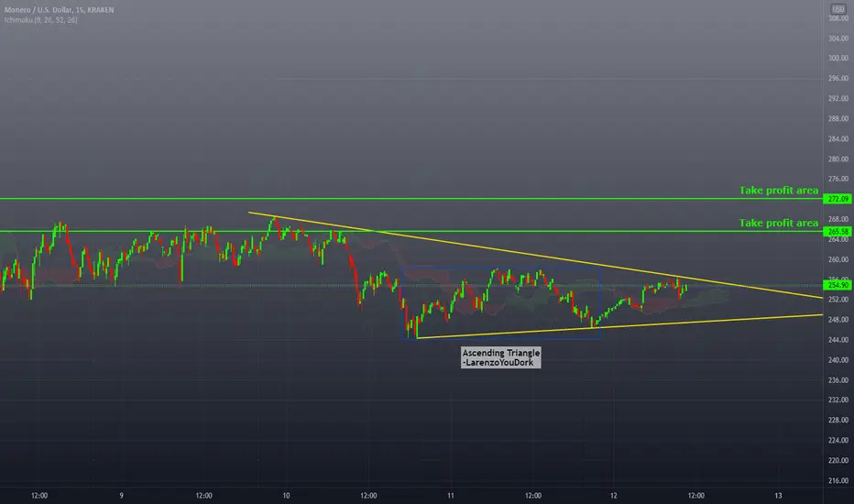This screenshot has height=504, width=854.
Task: Select the 272.09 green price label
Action: pos(838,199)
